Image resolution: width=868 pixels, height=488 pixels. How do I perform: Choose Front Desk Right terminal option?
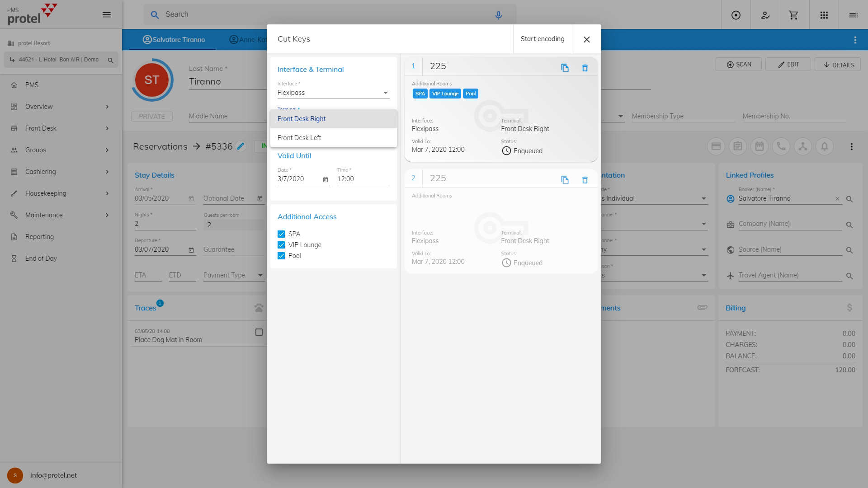302,119
